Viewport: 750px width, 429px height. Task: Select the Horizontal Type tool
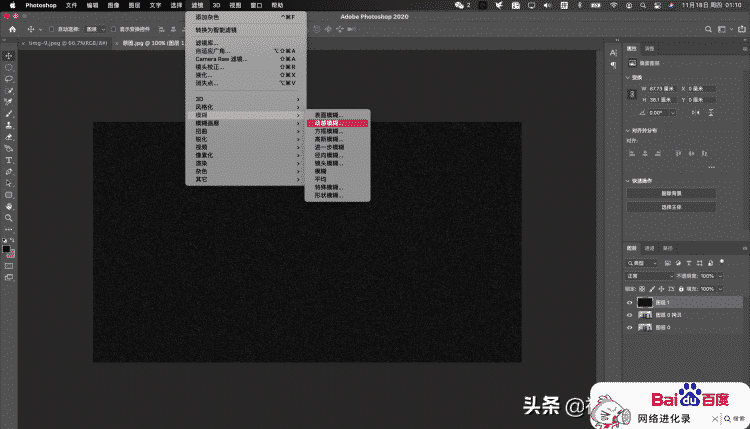point(9,160)
